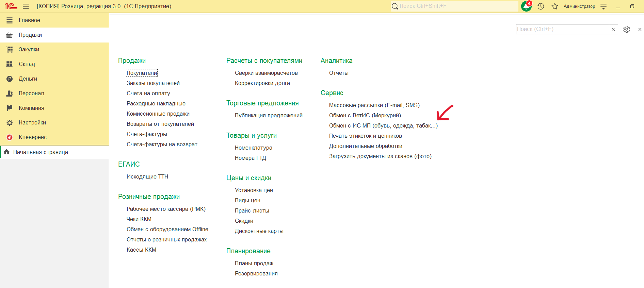
Task: Open Резервирования
Action: tap(256, 273)
